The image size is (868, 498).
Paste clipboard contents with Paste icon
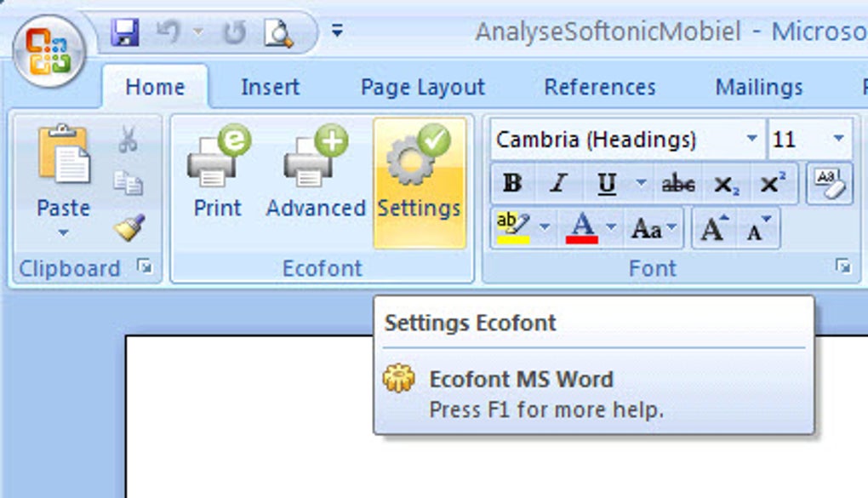(x=63, y=154)
